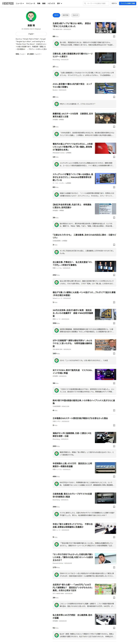Open the comment under MRJキャンセルの違約金
The image size is (138, 644).
tap(84, 104)
